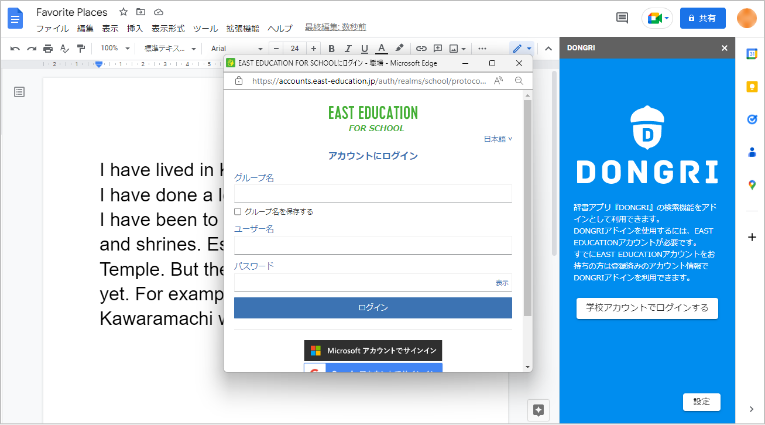
Task: Toggle underline formatting
Action: [364, 48]
